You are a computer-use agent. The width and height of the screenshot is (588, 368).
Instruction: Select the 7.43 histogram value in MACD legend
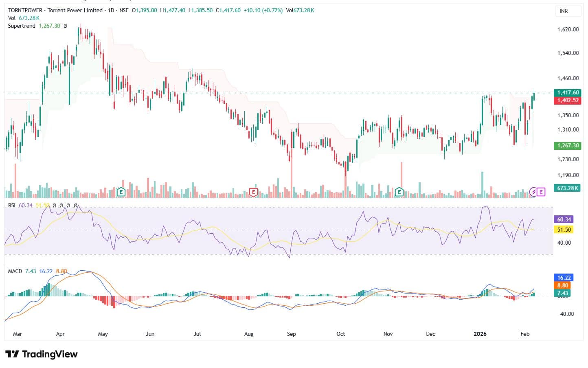coord(31,271)
